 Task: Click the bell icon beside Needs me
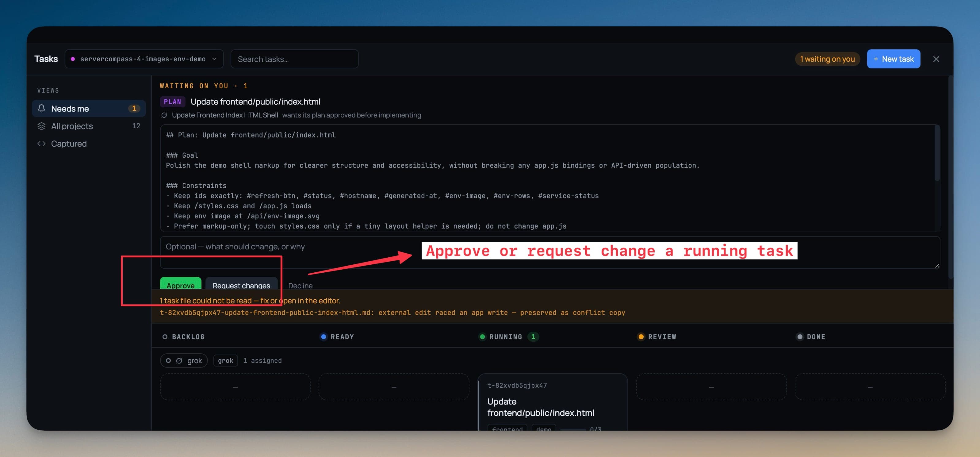[41, 109]
